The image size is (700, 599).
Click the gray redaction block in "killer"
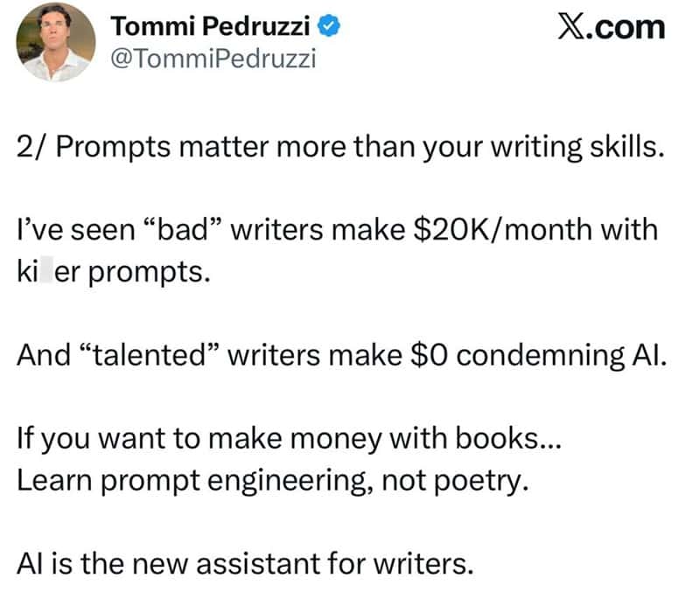coord(46,272)
